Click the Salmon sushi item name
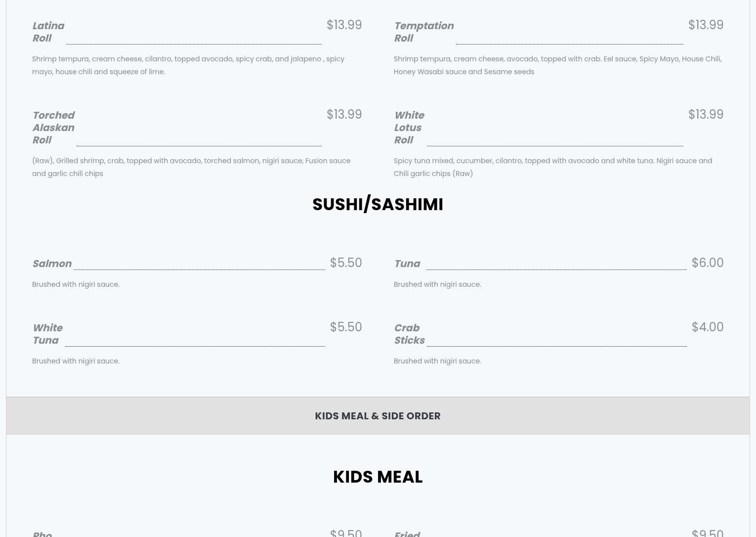Viewport: 756px width, 537px height. click(x=52, y=264)
